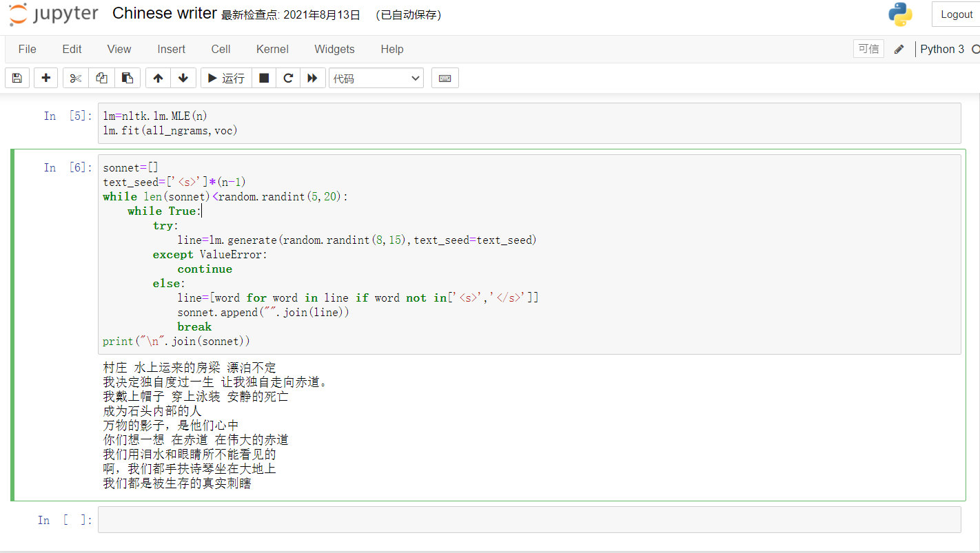Click output line 成为石头内部的人
This screenshot has width=980, height=553.
click(152, 411)
